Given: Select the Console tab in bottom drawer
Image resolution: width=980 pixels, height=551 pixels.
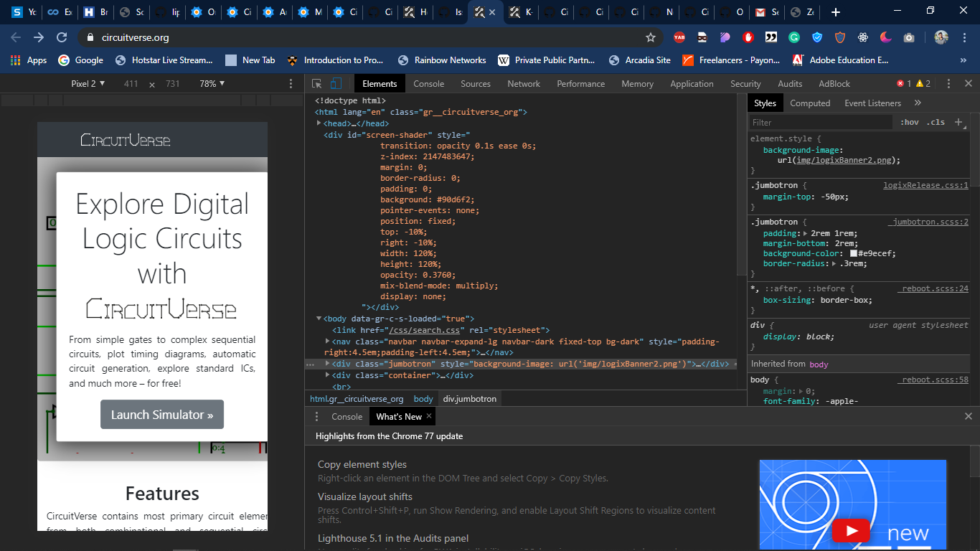Looking at the screenshot, I should pos(347,416).
